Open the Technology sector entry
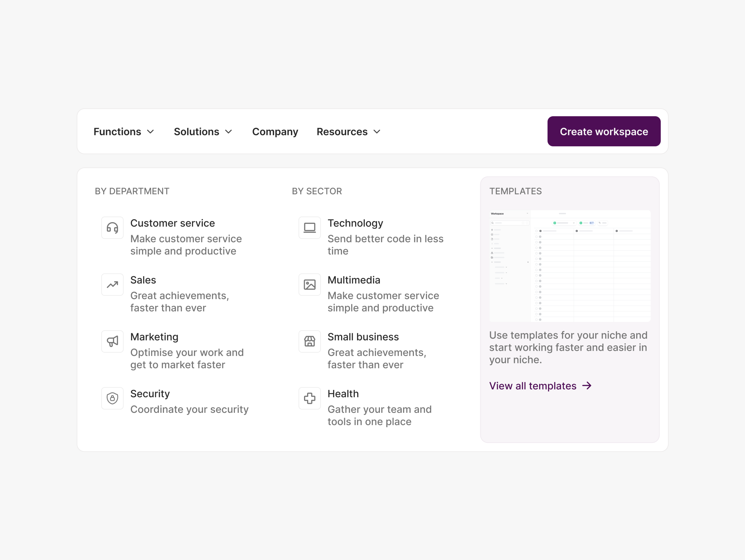Image resolution: width=745 pixels, height=560 pixels. click(x=355, y=223)
